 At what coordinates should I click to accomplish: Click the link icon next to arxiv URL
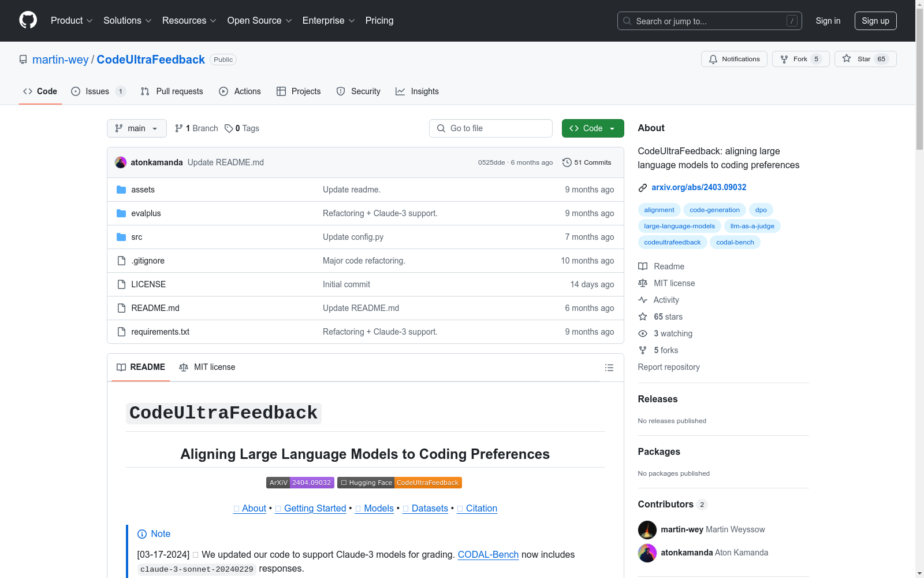pyautogui.click(x=643, y=187)
